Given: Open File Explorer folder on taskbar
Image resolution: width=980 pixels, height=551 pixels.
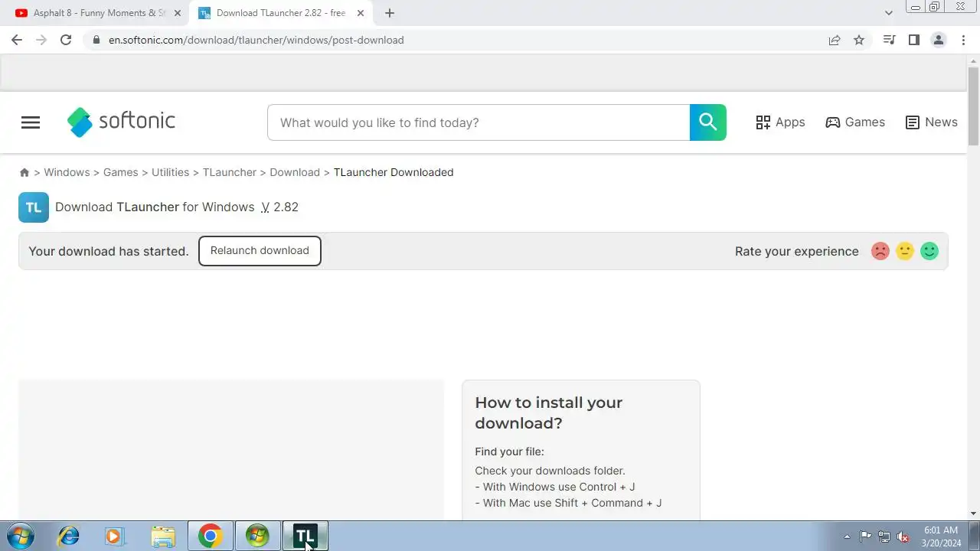Looking at the screenshot, I should click(163, 536).
